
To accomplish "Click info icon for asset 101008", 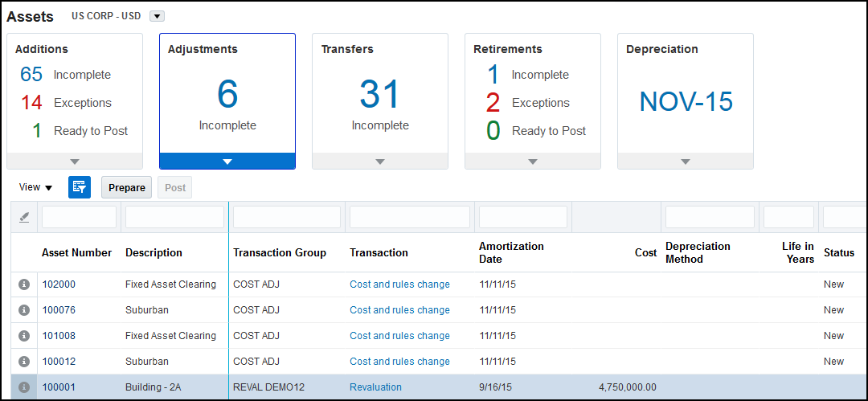I will 24,336.
